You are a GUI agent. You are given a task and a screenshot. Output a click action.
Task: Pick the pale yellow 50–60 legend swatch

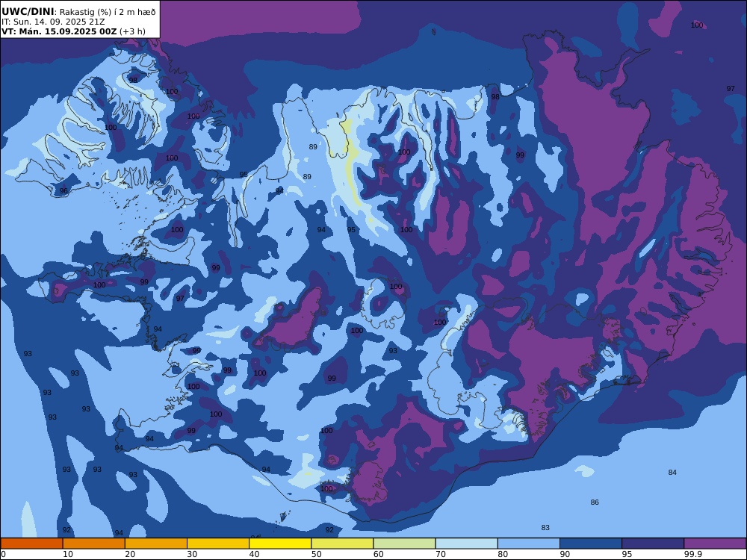(342, 544)
